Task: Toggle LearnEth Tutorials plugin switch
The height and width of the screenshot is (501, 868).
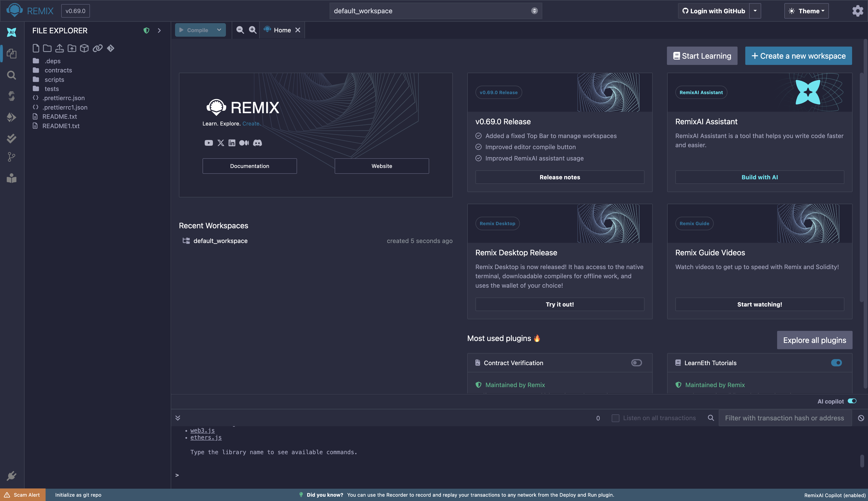Action: [x=836, y=363]
